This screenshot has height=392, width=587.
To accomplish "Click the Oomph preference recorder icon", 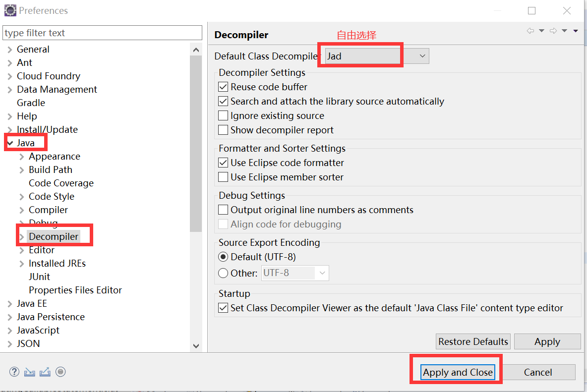I will tap(60, 372).
